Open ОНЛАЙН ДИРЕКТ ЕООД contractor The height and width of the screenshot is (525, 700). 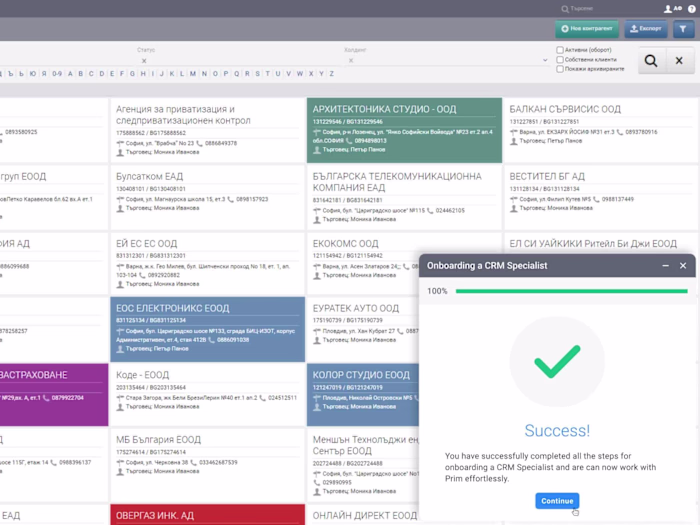365,516
